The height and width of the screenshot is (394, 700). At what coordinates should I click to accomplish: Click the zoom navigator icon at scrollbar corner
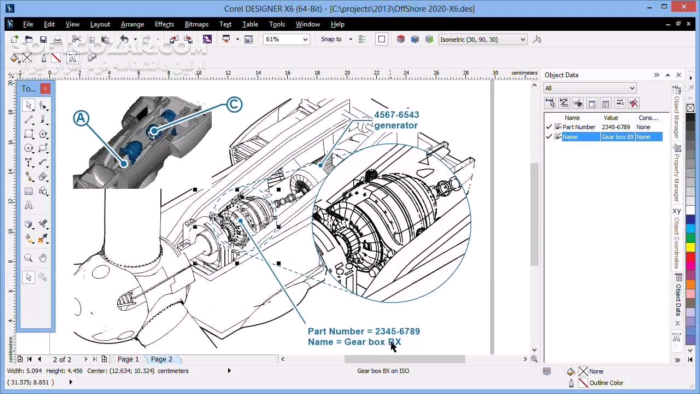tap(534, 359)
